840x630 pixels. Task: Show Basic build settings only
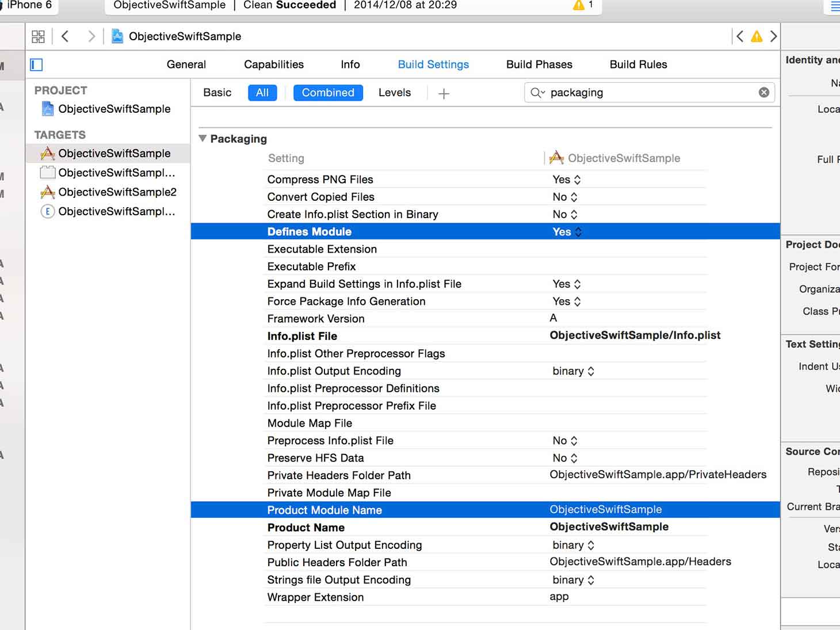click(217, 93)
